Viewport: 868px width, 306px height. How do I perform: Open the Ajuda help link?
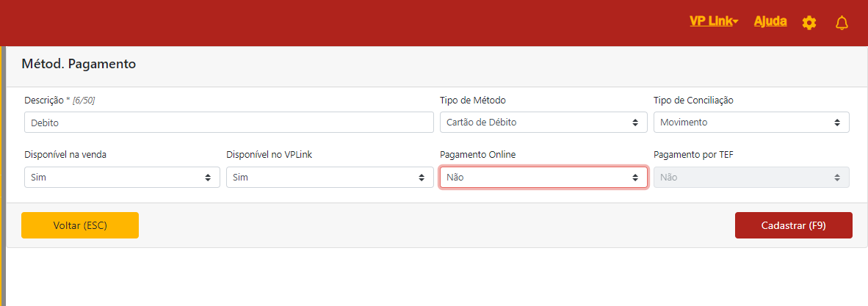point(770,21)
